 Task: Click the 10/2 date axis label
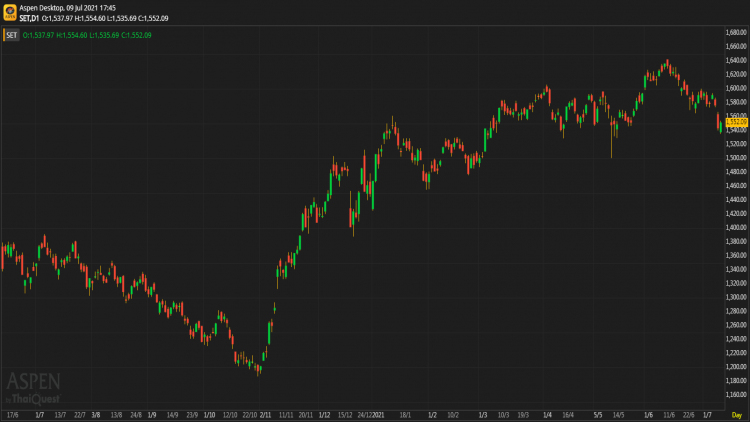pos(452,415)
